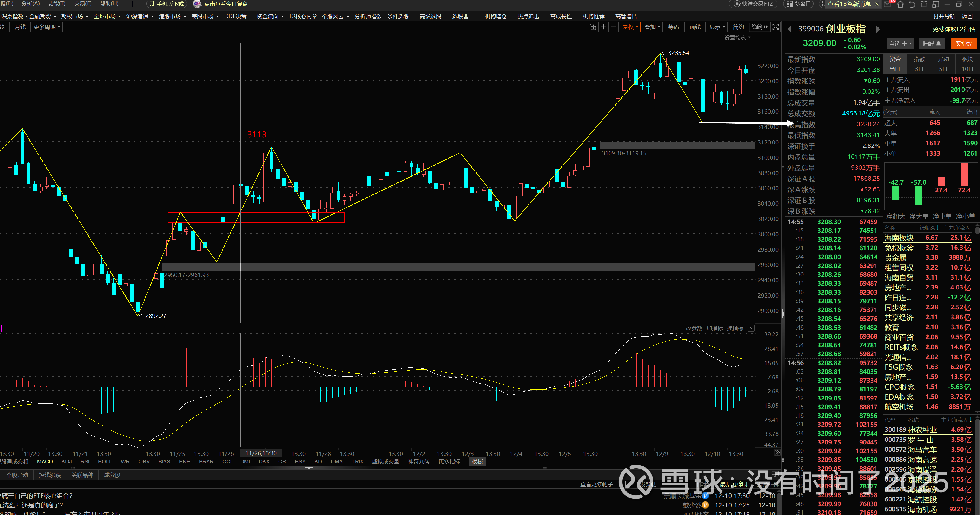Enter fullscreen chart mode icon
980x515 pixels.
tap(775, 27)
